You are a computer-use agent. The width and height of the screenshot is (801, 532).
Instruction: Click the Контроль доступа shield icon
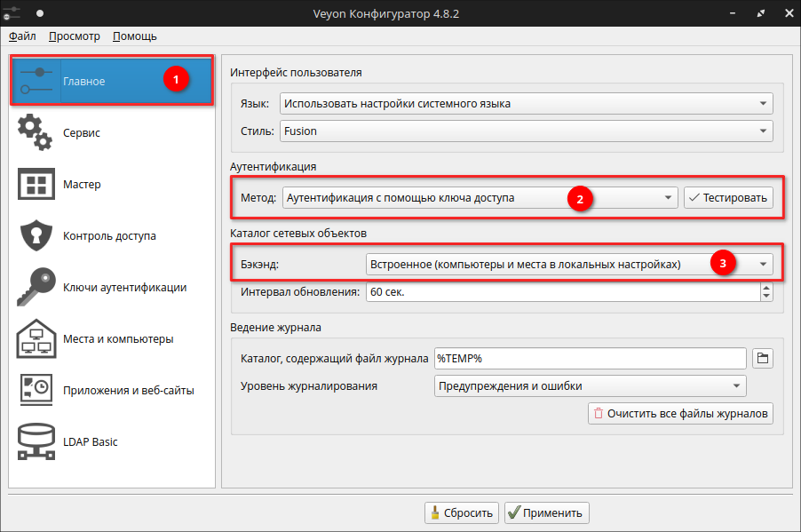click(x=36, y=235)
